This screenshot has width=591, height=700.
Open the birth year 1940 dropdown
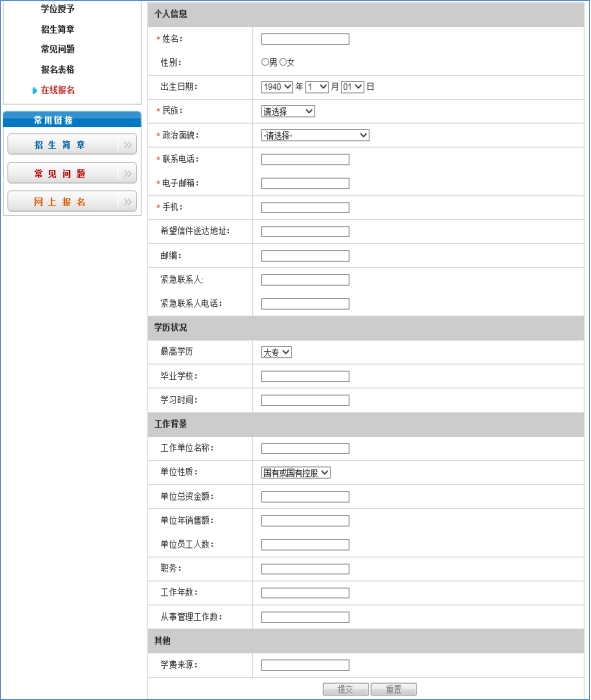coord(277,87)
